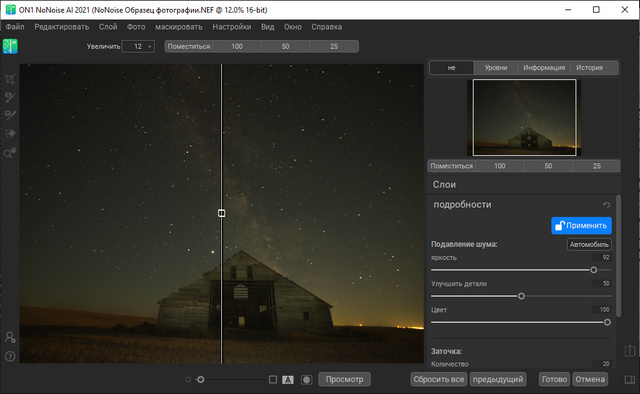The height and width of the screenshot is (394, 640).
Task: Toggle the soft proofing A icon
Action: pos(288,380)
